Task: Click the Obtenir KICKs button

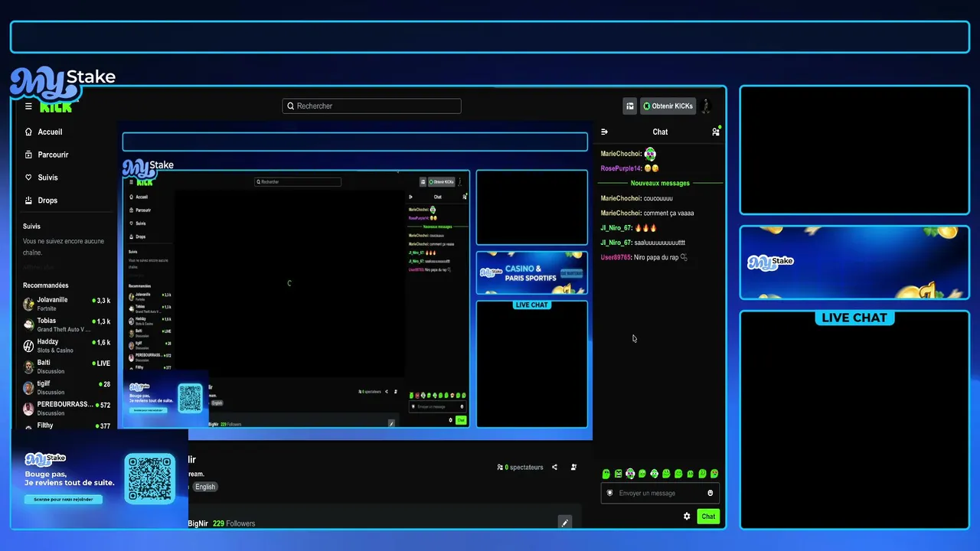Action: coord(668,106)
